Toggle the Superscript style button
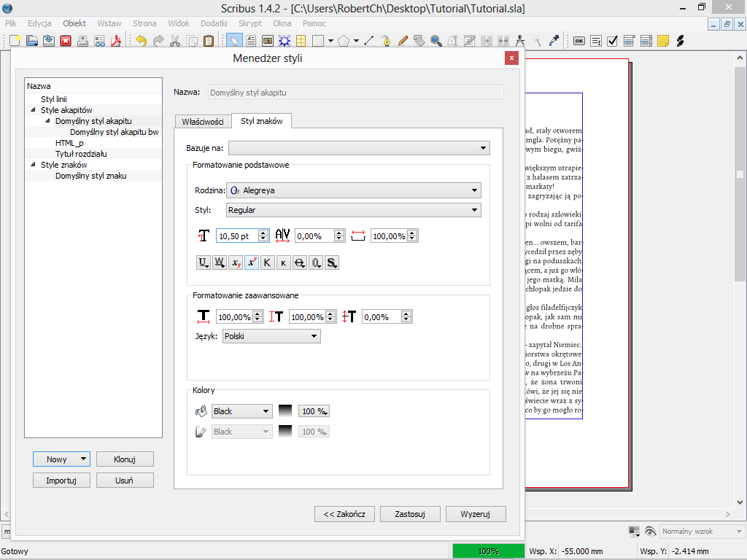Screen dimensions: 747x560 coord(252,262)
